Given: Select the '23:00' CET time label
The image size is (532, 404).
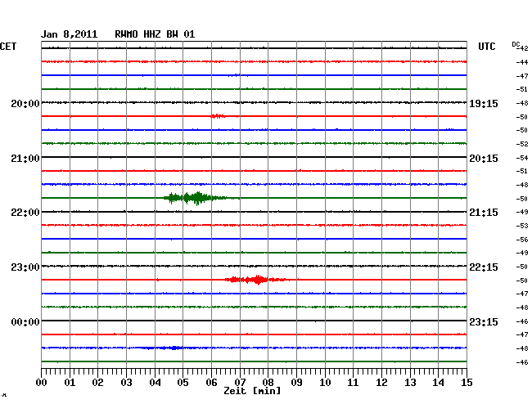Looking at the screenshot, I should coord(25,267).
